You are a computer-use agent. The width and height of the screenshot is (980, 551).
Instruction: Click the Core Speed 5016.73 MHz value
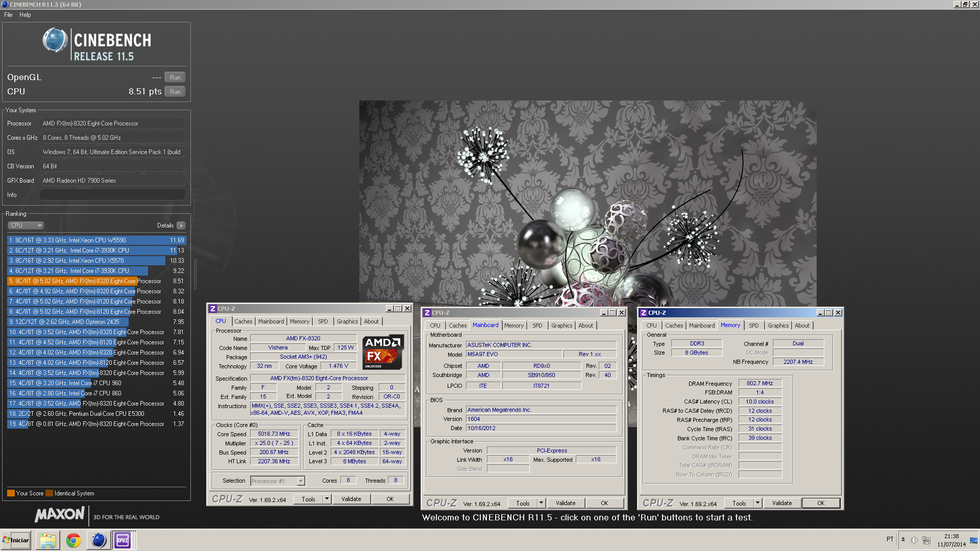pos(274,434)
